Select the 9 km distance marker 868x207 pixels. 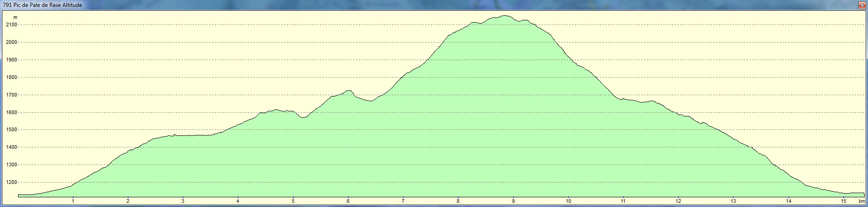click(513, 201)
